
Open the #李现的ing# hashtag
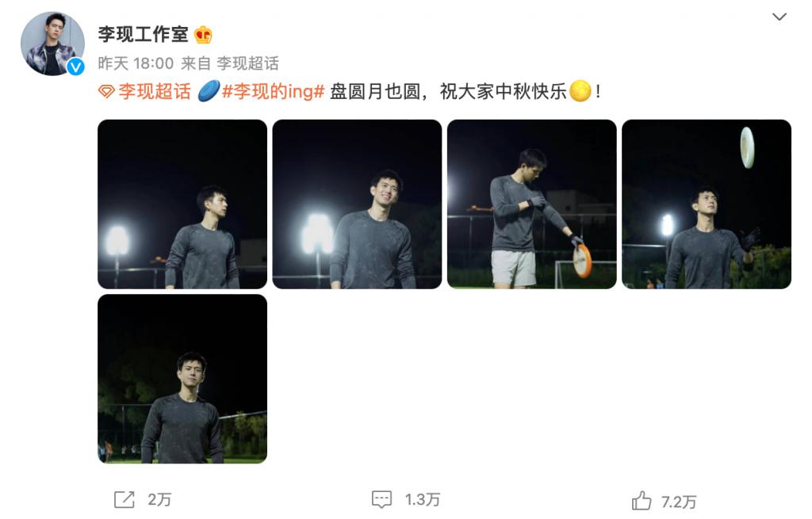(x=274, y=92)
